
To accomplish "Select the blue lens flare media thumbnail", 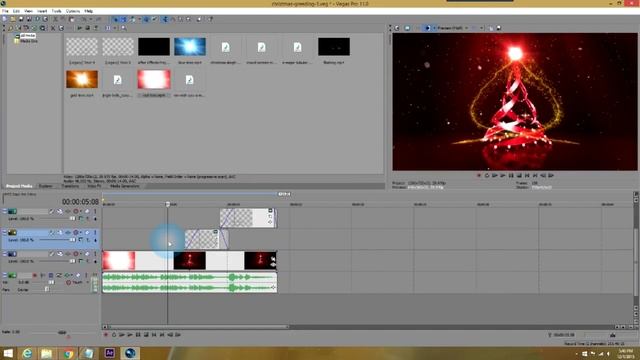I will (190, 47).
